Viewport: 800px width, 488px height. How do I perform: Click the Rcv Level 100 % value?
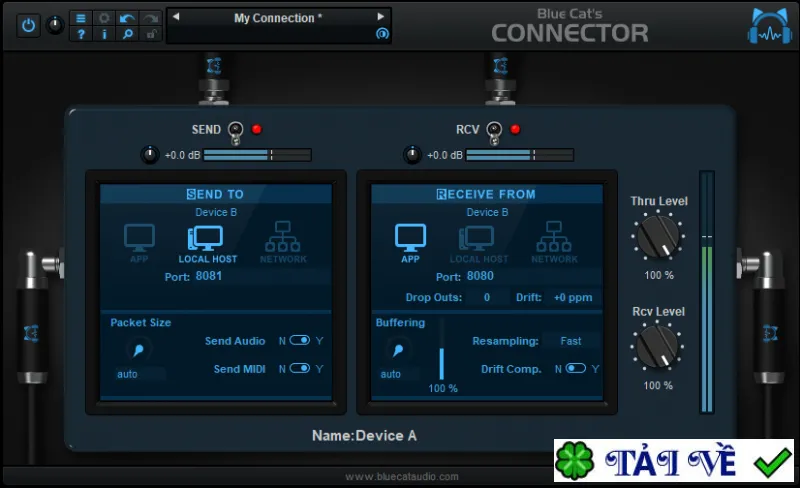coord(658,386)
